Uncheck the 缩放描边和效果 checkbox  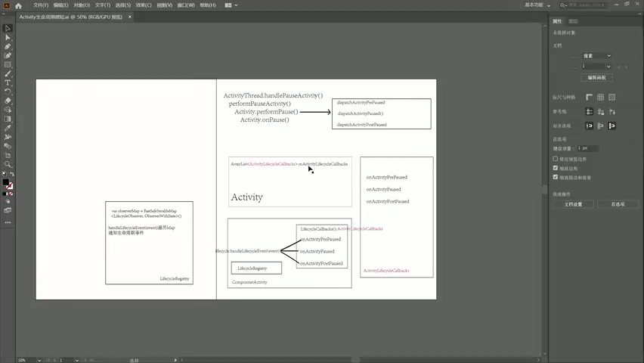click(556, 178)
